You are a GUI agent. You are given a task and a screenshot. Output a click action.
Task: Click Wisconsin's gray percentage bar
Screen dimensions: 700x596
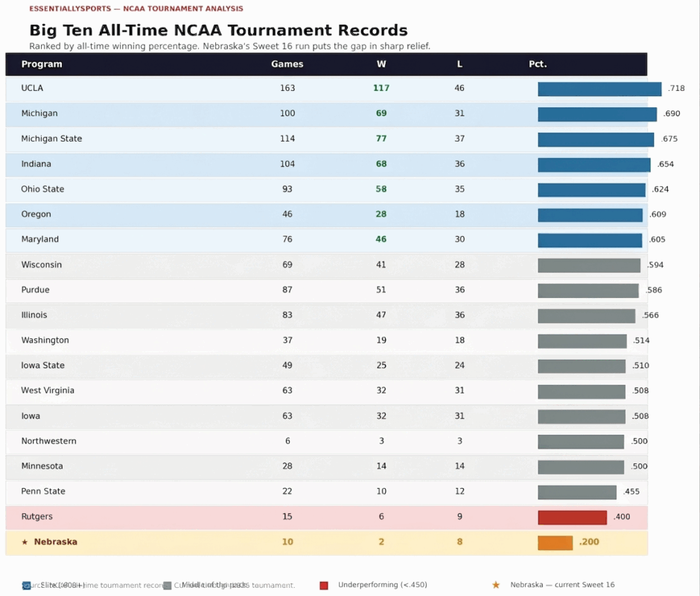tap(588, 265)
